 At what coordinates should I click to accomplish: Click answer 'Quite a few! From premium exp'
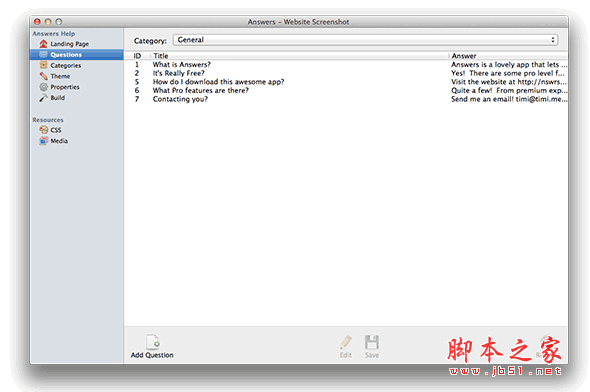coord(509,91)
